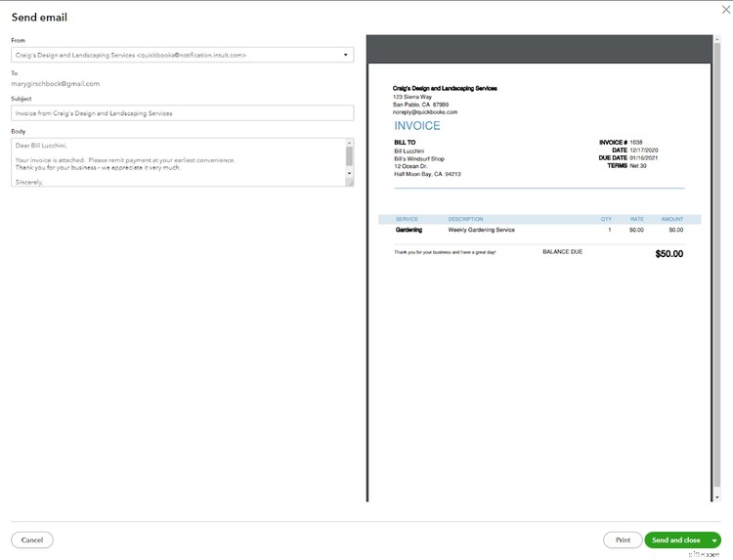Click the Body text area scrollbar thumb

click(349, 156)
